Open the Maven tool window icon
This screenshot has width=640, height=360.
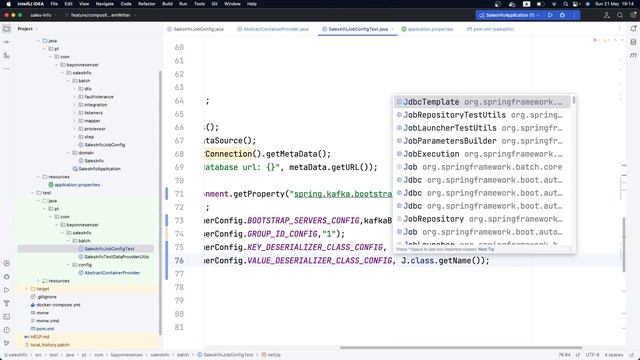coord(633,55)
